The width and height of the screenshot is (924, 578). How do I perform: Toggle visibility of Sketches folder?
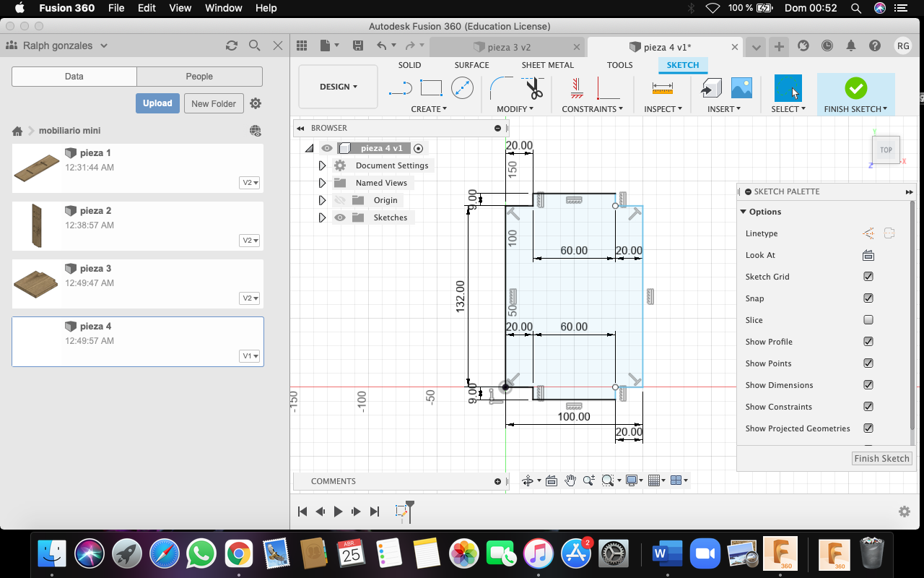(x=339, y=217)
